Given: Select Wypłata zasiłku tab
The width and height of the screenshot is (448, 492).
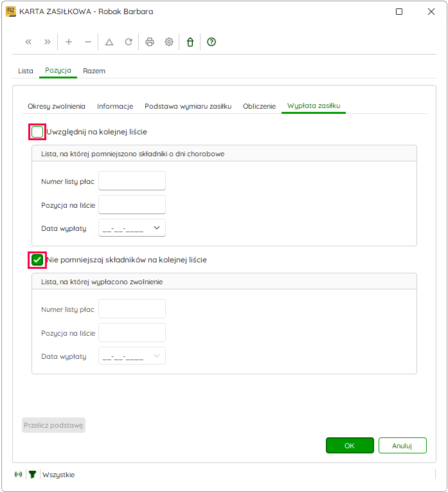Looking at the screenshot, I should [x=314, y=105].
